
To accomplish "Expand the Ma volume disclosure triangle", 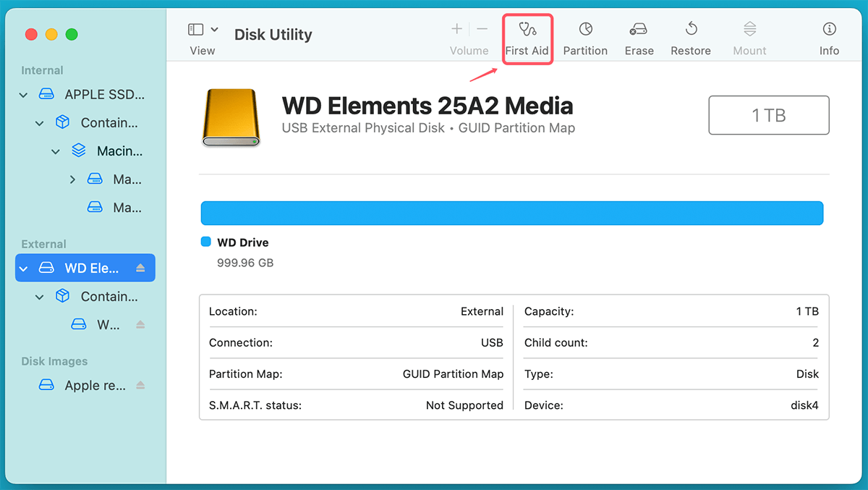I will 72,179.
